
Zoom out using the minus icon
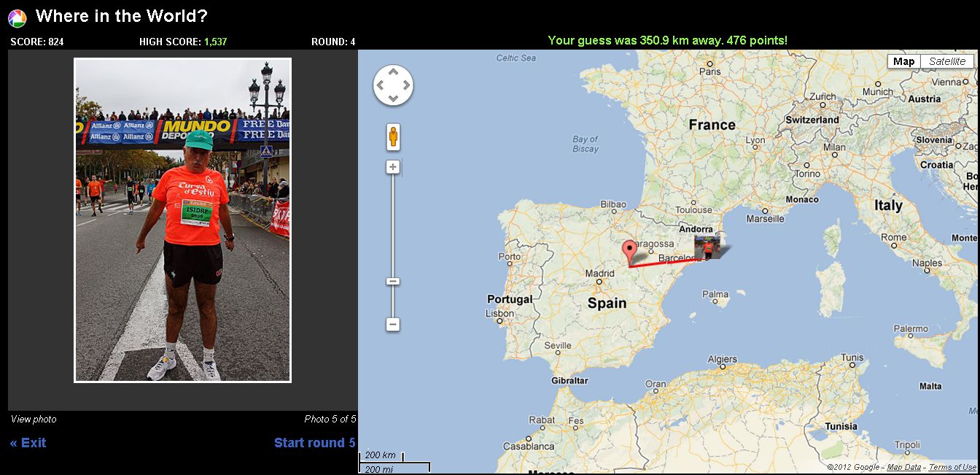(392, 323)
